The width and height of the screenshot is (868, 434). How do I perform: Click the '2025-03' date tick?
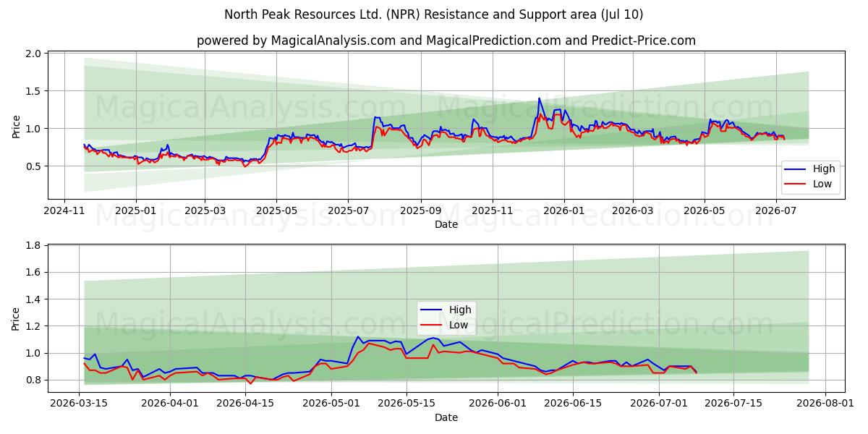click(205, 210)
